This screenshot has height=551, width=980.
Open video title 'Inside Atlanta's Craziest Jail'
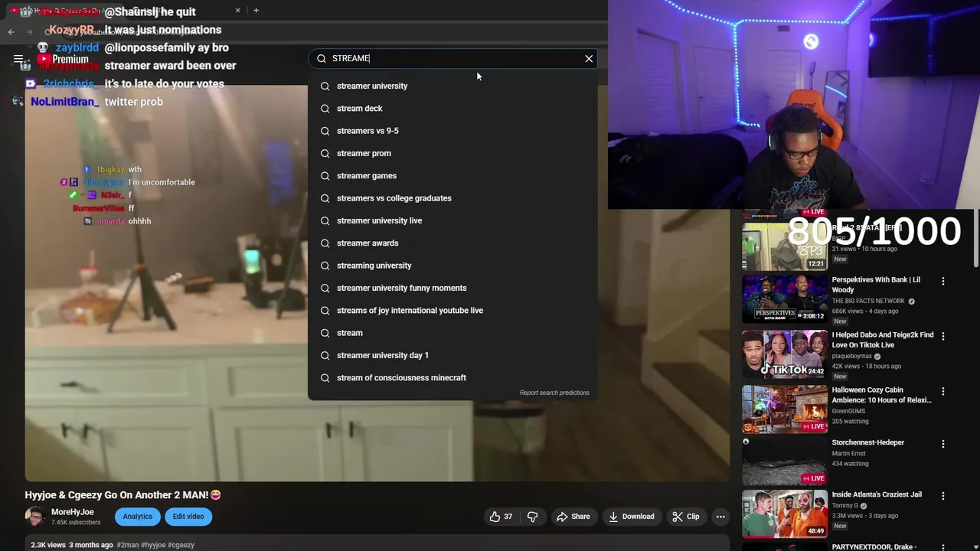pyautogui.click(x=877, y=494)
